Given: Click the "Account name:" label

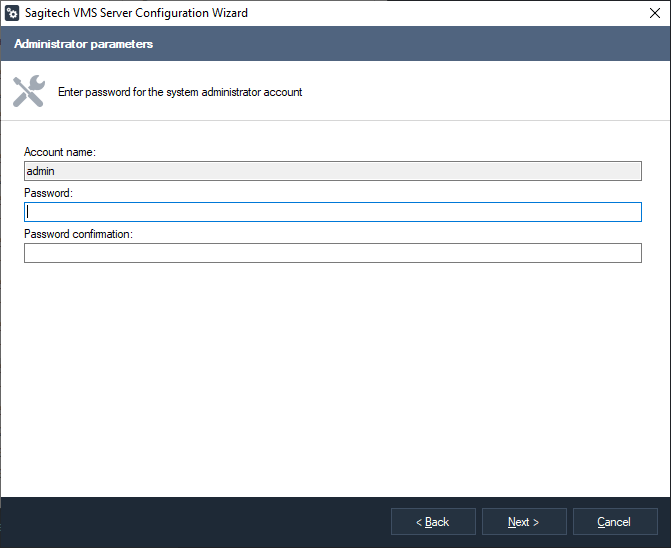Looking at the screenshot, I should (x=59, y=152).
